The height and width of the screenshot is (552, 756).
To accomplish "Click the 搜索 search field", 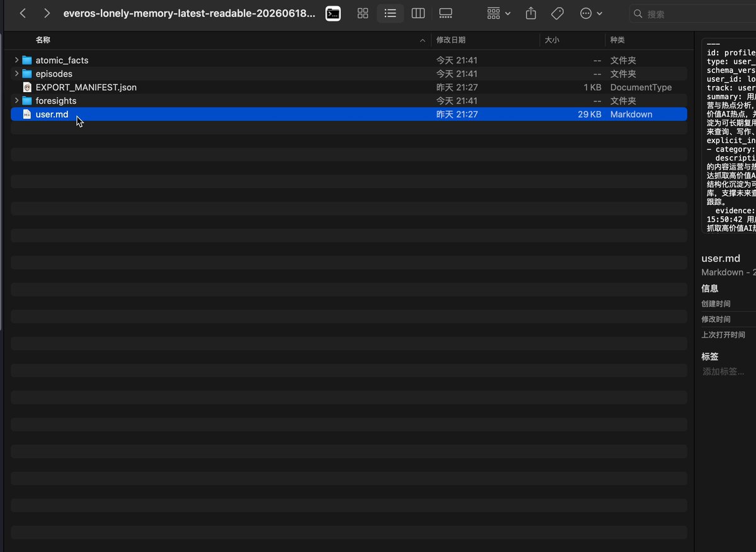I will pyautogui.click(x=693, y=13).
